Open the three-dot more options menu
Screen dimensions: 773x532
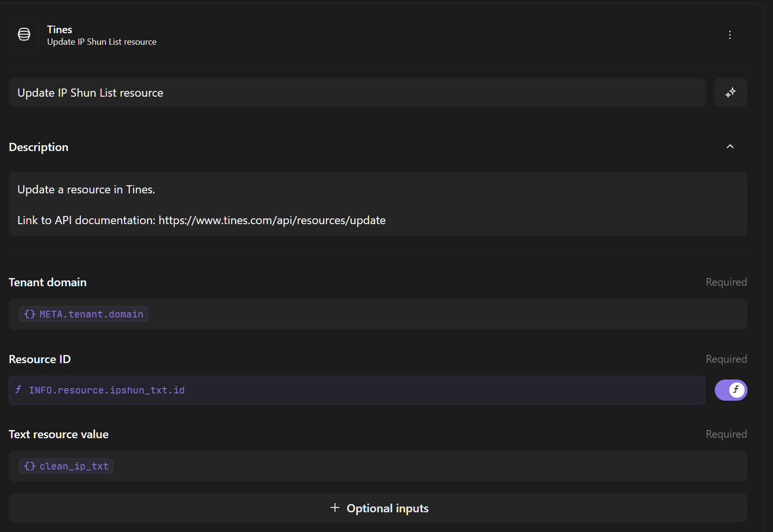tap(730, 35)
